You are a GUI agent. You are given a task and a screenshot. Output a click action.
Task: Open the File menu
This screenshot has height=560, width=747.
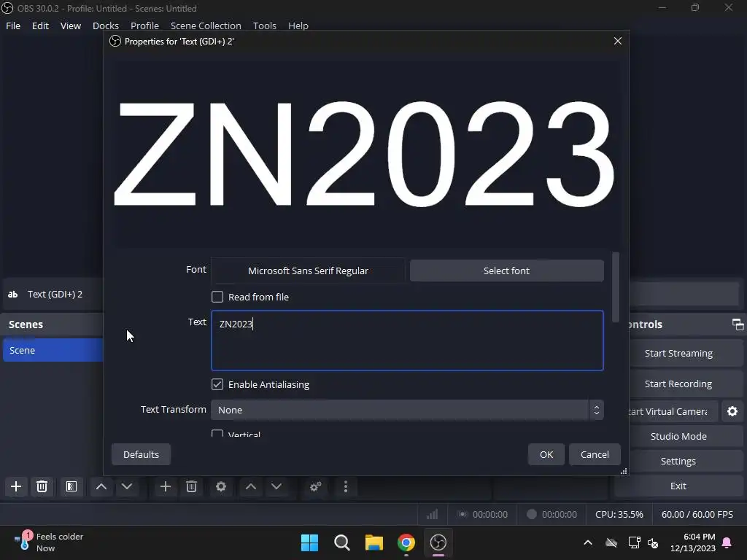13,26
